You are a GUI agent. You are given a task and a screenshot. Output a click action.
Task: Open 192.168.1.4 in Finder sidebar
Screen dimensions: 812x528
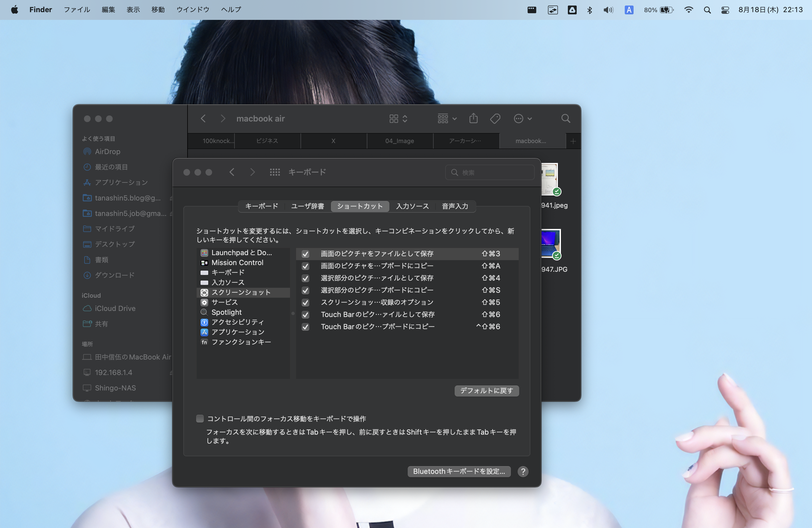pyautogui.click(x=107, y=373)
